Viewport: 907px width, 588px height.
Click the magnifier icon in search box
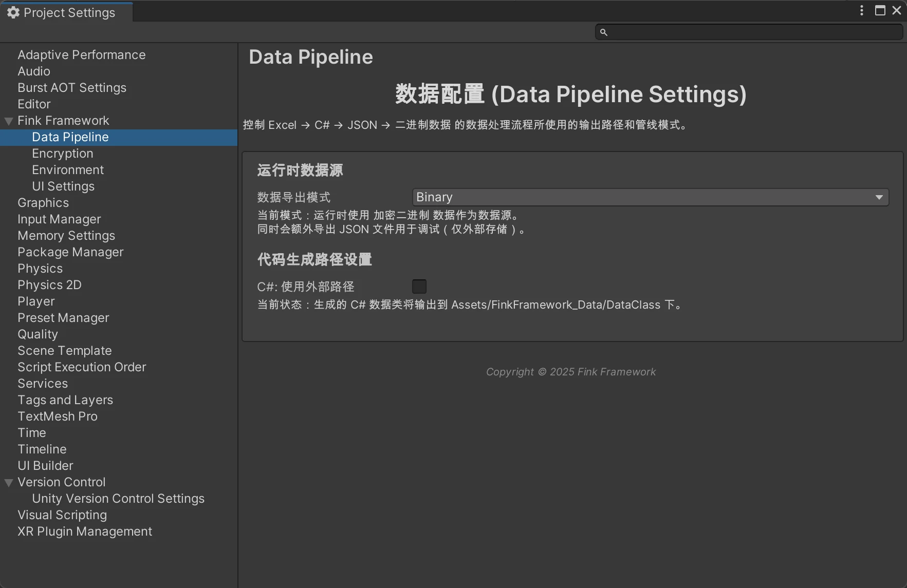pyautogui.click(x=604, y=32)
